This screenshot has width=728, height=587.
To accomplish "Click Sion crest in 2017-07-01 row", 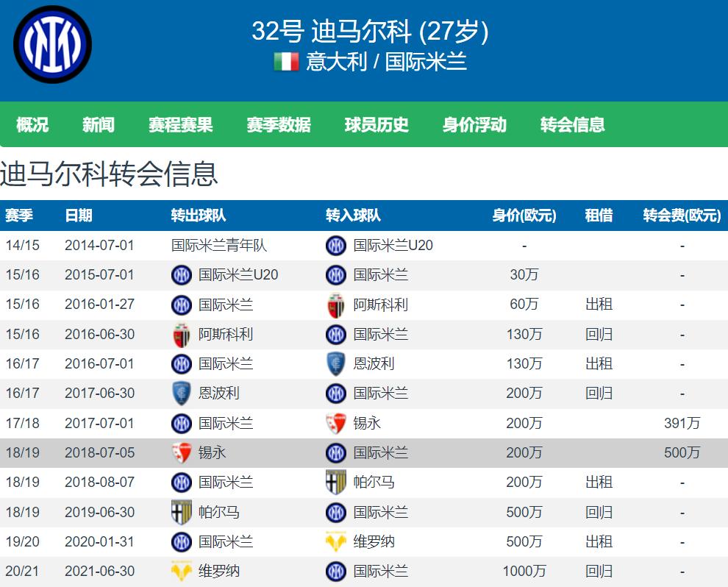I will 335,423.
